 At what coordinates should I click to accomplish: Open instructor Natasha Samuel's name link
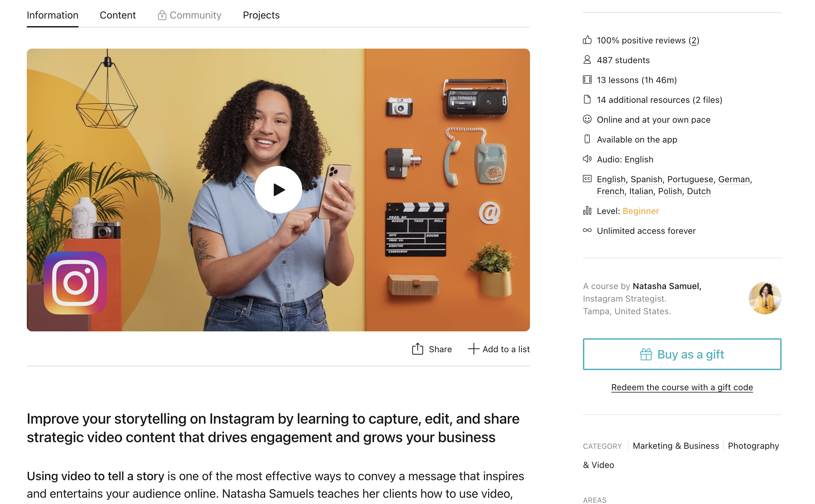click(666, 286)
